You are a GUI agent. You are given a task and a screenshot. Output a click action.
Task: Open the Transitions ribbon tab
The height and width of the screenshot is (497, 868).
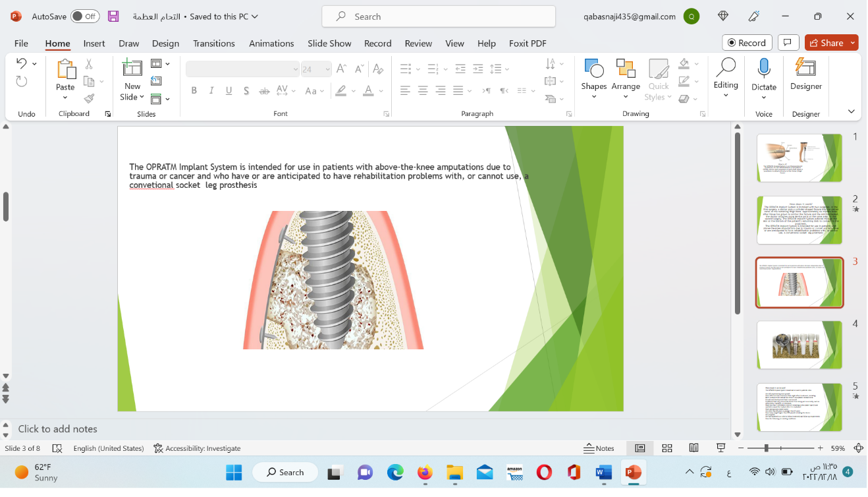click(x=213, y=44)
